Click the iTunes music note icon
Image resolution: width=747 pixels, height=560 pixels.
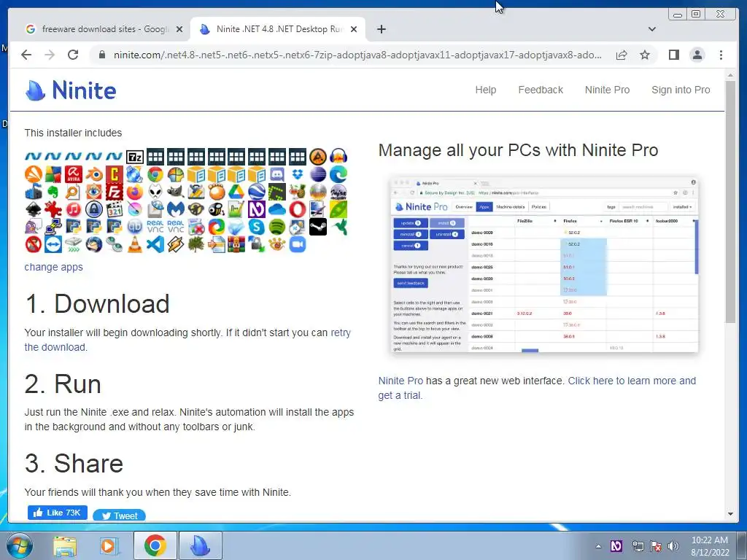74,209
